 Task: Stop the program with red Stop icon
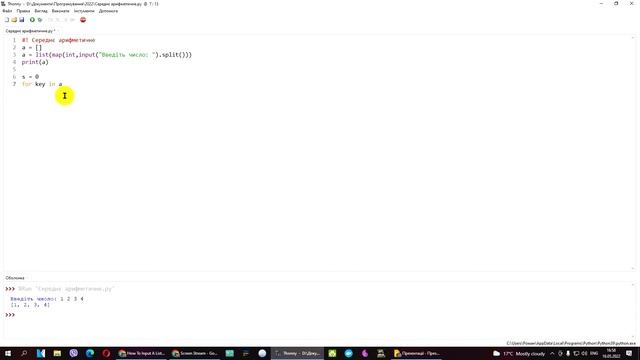[83, 20]
